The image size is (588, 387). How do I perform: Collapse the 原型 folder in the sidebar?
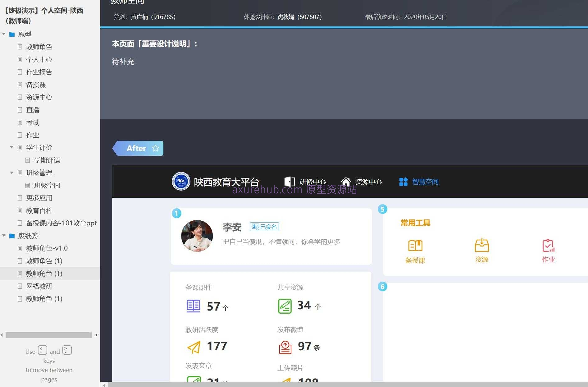click(4, 35)
